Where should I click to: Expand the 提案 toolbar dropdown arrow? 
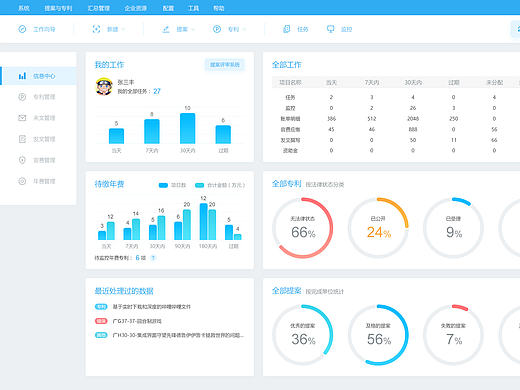(x=192, y=29)
